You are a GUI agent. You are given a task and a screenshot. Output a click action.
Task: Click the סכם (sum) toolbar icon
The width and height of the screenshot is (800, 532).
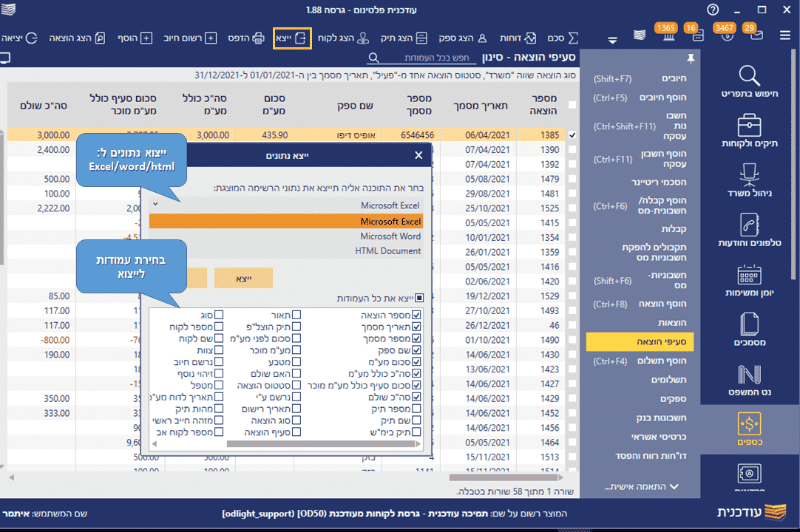(x=563, y=38)
